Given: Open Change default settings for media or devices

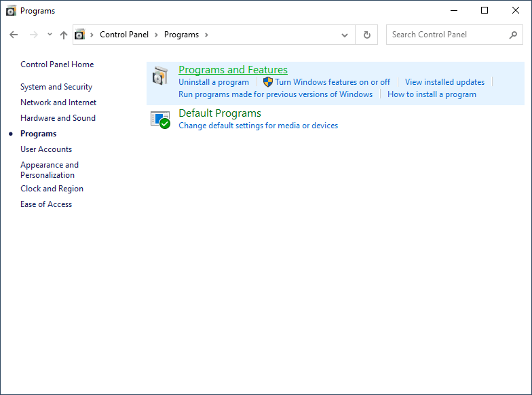Looking at the screenshot, I should point(258,126).
